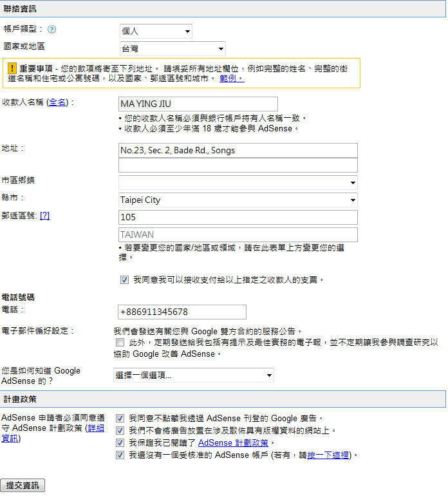Click the first address line field

(x=238, y=151)
